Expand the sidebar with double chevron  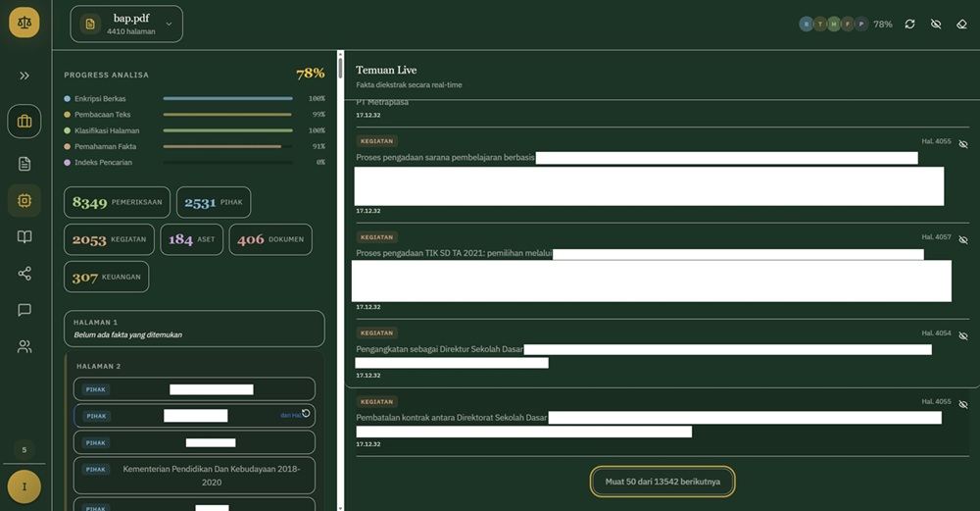click(24, 76)
